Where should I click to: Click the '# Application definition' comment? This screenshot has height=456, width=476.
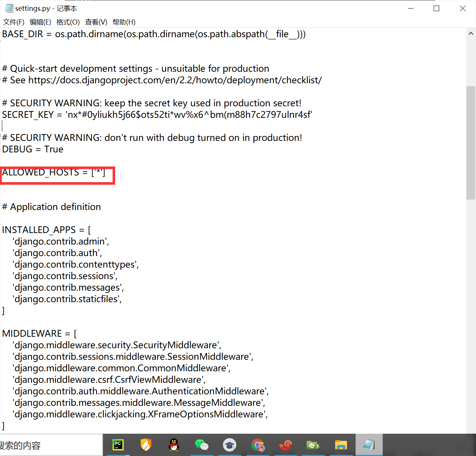point(51,207)
